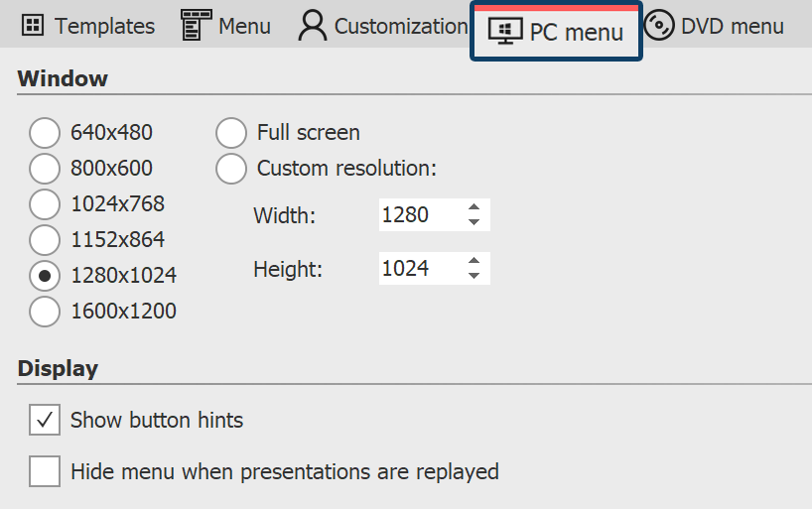Click the Width input field

click(x=419, y=215)
